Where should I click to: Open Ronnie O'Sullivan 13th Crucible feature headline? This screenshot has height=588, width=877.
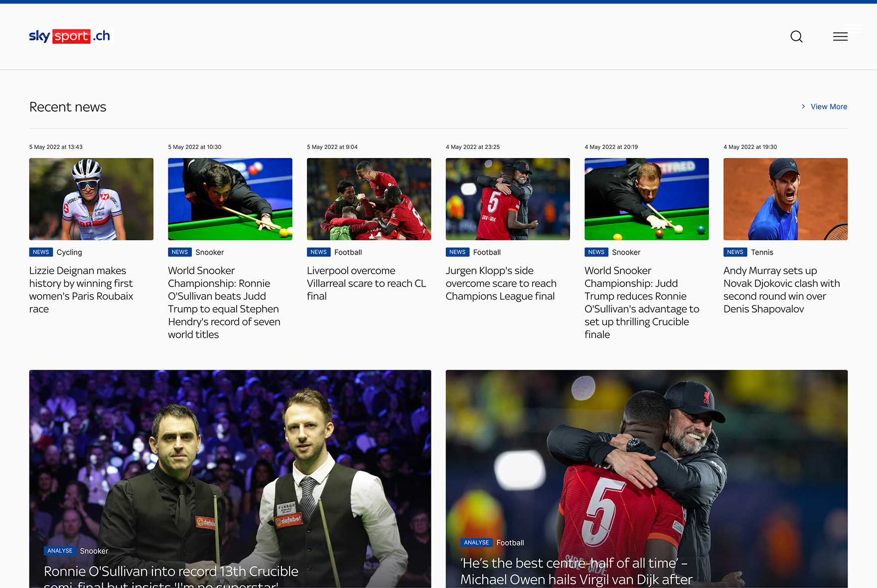pos(171,577)
